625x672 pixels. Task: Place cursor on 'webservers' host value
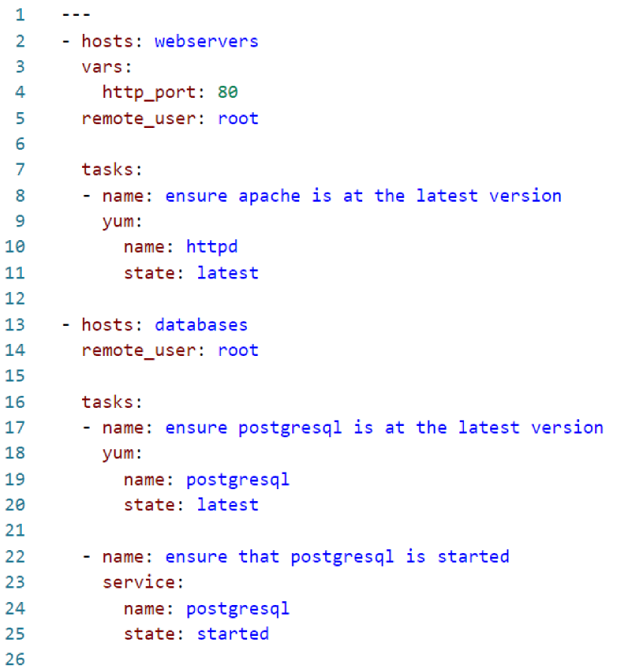pos(206,41)
